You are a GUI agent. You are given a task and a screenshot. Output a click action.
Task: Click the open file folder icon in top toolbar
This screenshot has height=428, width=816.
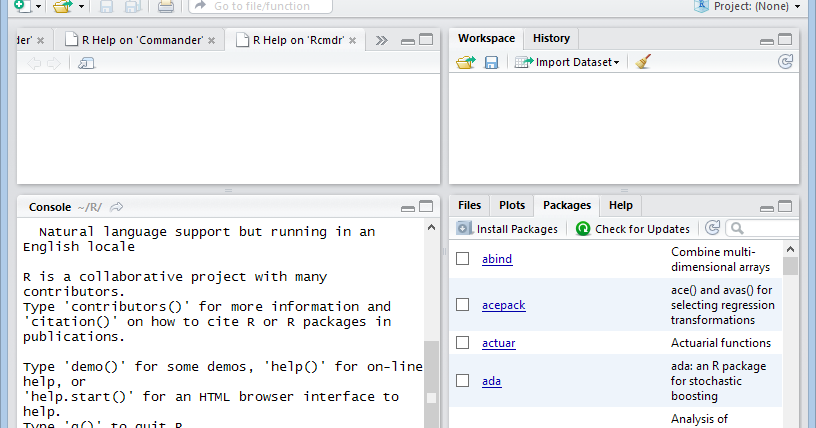(x=62, y=6)
